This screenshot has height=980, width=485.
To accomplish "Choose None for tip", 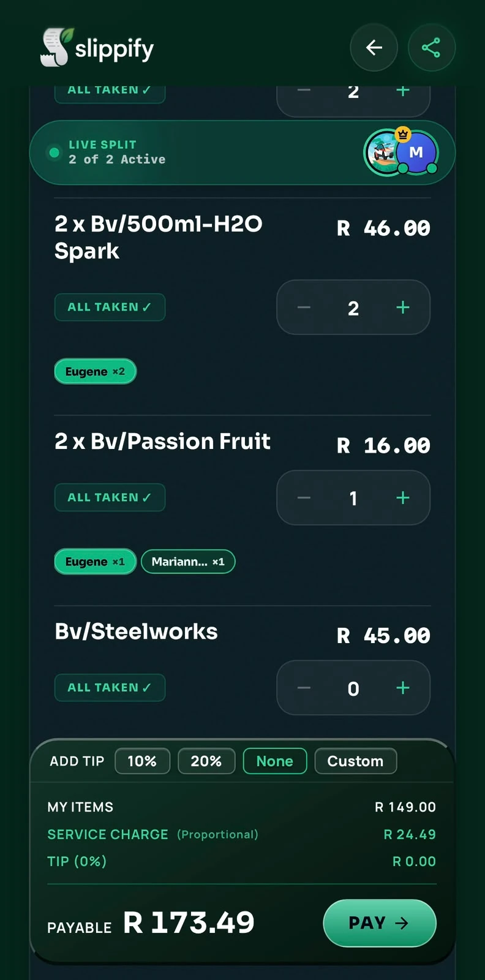I will click(275, 761).
